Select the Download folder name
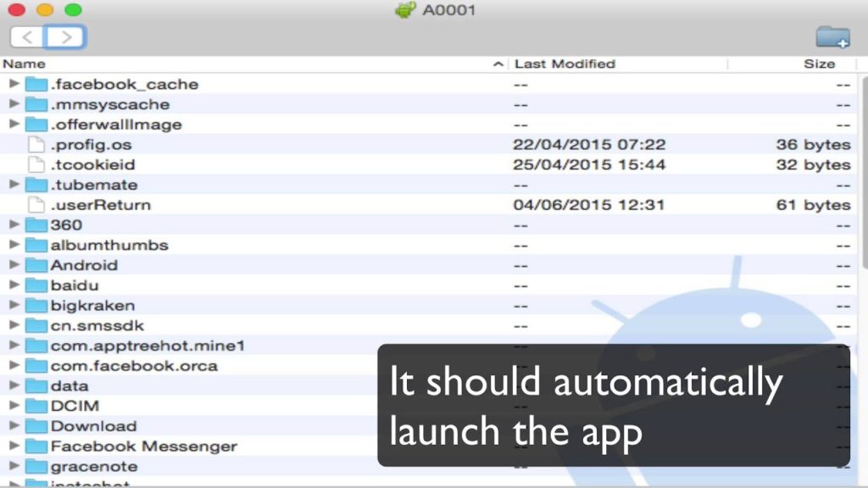Viewport: 868px width, 488px height. (93, 426)
